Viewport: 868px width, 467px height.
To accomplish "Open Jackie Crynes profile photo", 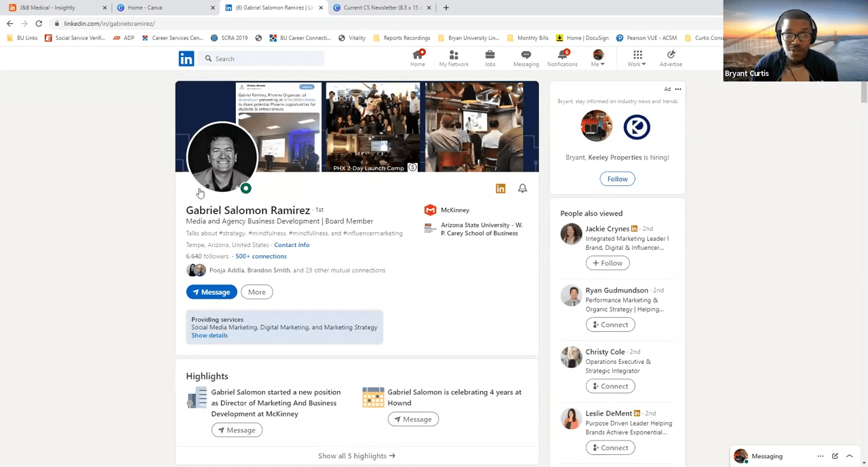I will click(571, 233).
